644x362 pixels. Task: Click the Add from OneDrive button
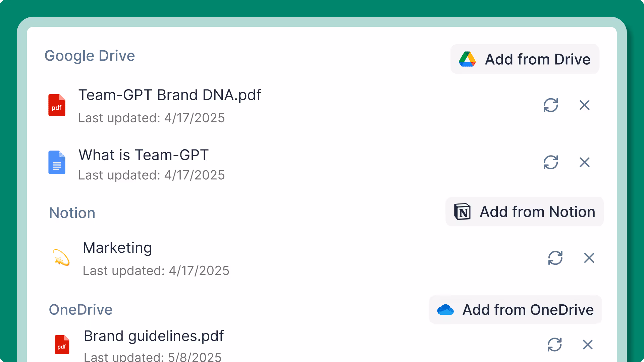[x=516, y=310]
